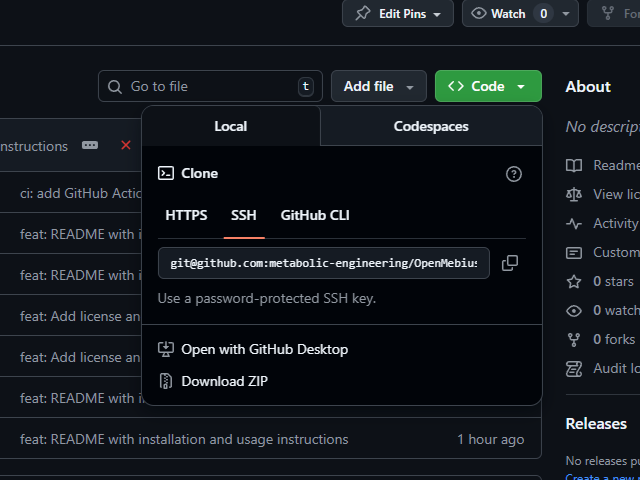The width and height of the screenshot is (640, 480).
Task: Click the SSH clone URL text field
Action: point(324,263)
